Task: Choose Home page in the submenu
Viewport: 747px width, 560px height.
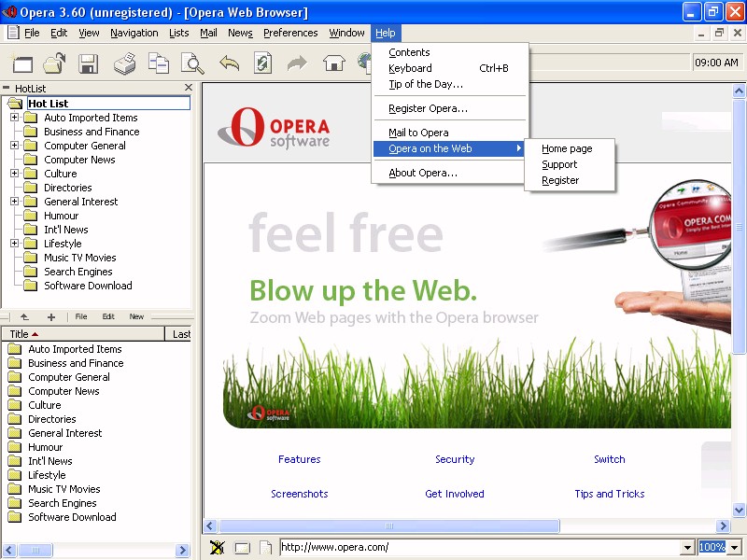Action: pos(567,148)
